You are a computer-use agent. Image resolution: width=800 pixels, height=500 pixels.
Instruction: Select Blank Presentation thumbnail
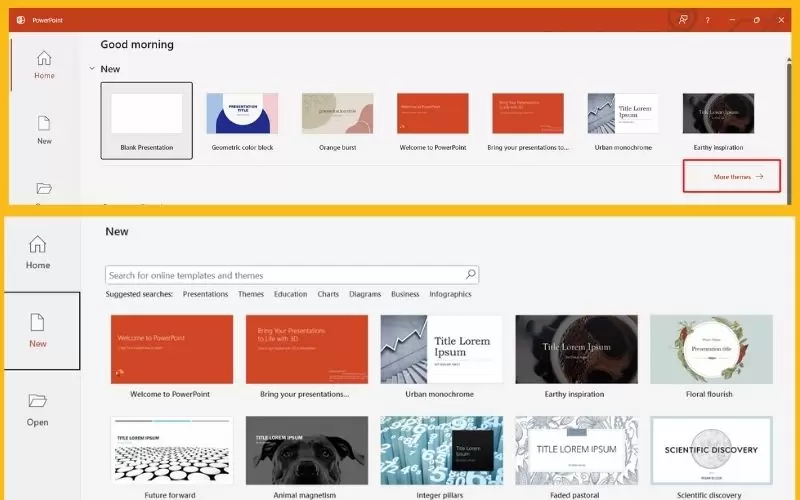coord(146,120)
